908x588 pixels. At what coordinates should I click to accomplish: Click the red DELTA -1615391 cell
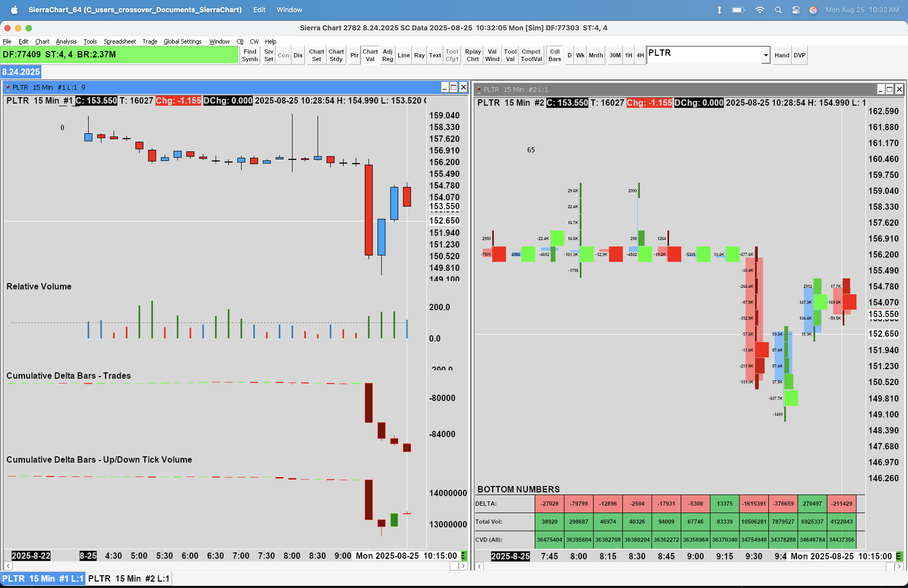pyautogui.click(x=753, y=503)
